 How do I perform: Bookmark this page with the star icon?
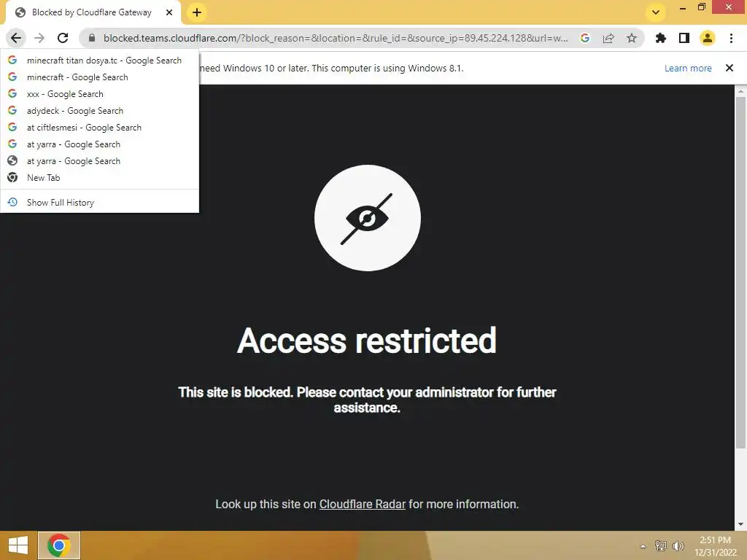coord(632,38)
